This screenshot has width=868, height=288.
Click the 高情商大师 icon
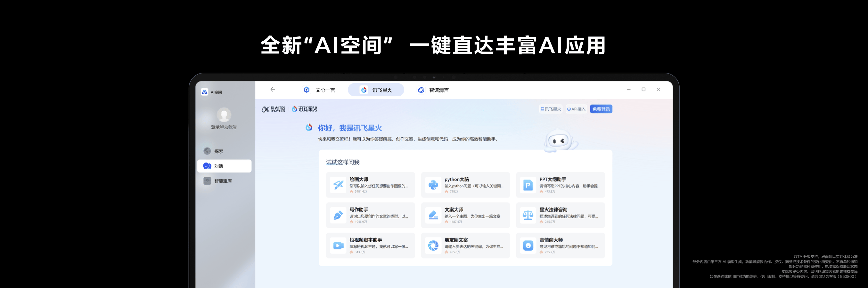528,245
